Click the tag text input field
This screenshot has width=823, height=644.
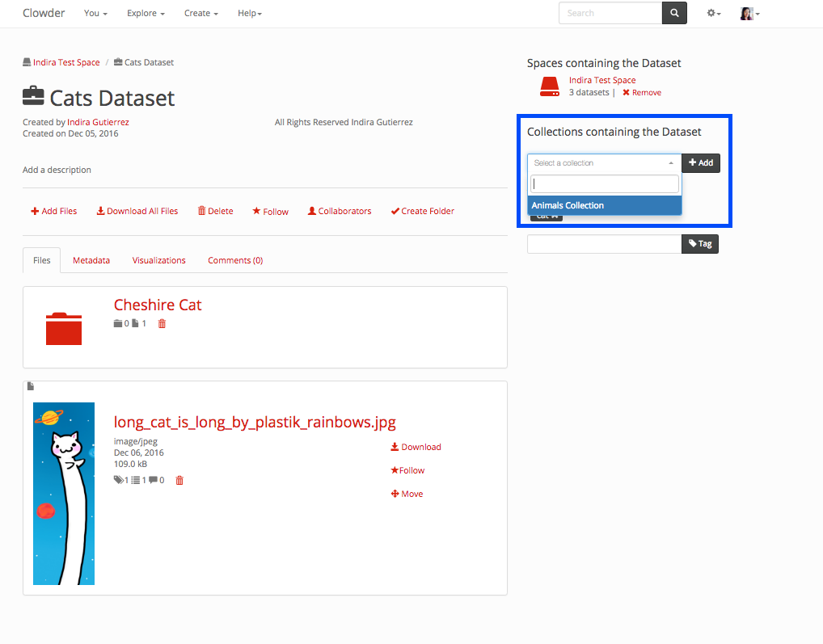(x=604, y=243)
